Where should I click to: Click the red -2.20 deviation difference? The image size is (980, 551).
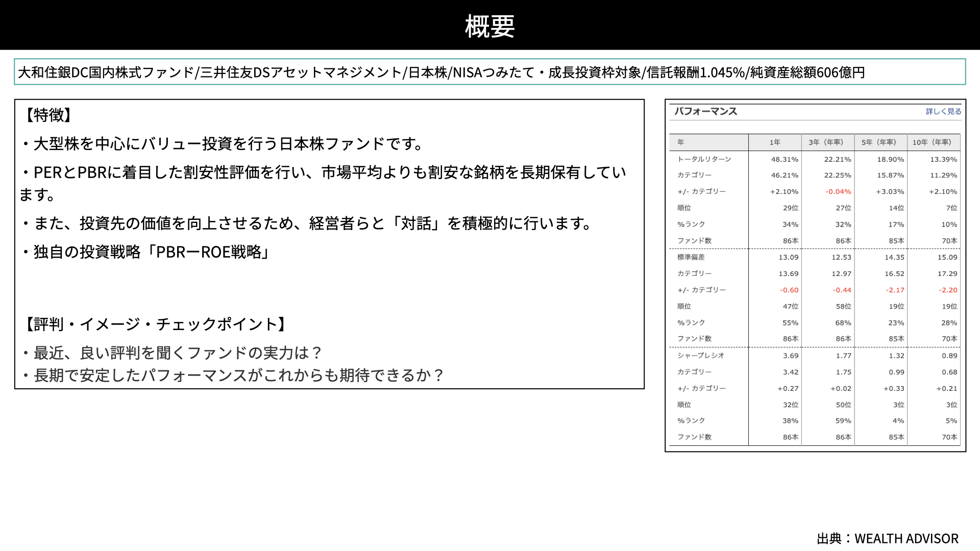point(948,290)
